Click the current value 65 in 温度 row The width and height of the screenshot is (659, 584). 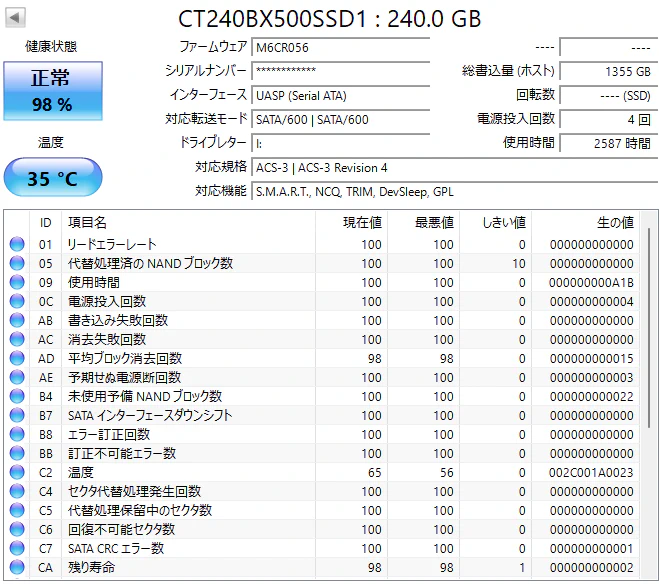coord(374,473)
